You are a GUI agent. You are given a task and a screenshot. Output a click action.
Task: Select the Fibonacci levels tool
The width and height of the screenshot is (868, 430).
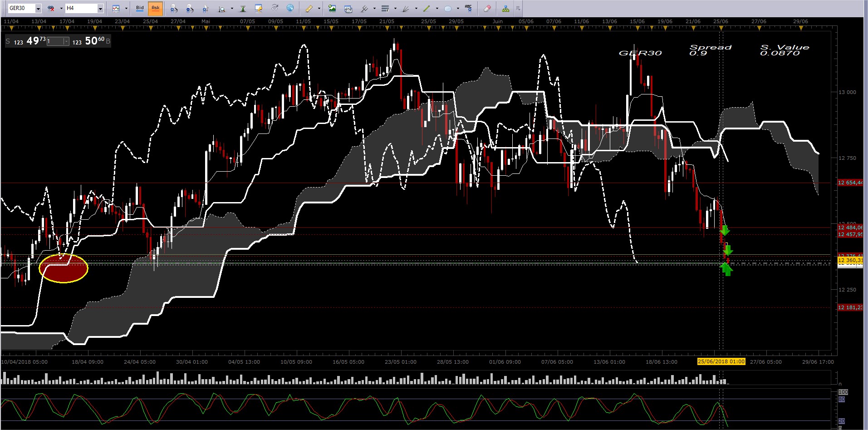(x=385, y=8)
